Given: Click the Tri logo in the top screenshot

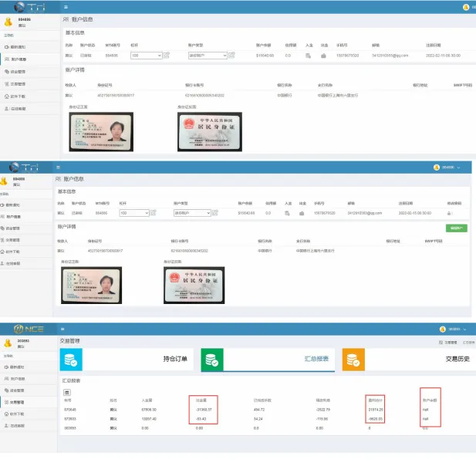Looking at the screenshot, I should [x=30, y=7].
